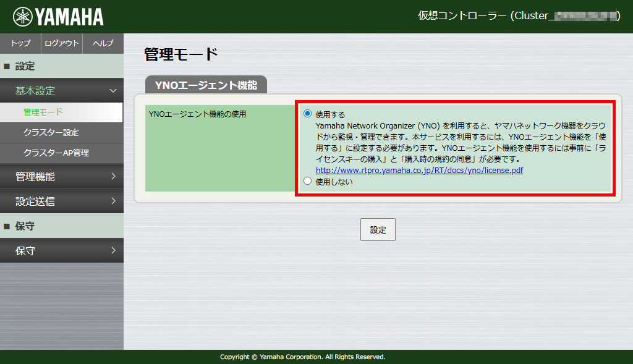This screenshot has width=633, height=364.
Task: Open the トップ menu tab
Action: point(20,43)
